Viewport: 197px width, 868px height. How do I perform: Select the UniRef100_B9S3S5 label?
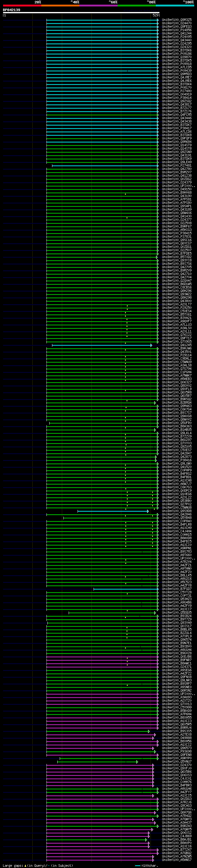point(177,731)
